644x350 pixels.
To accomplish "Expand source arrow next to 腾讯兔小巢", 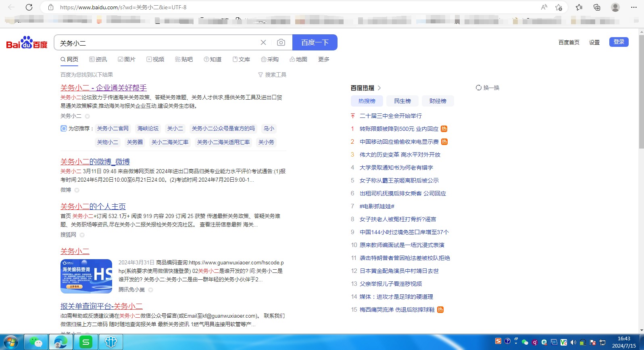I will click(x=150, y=290).
